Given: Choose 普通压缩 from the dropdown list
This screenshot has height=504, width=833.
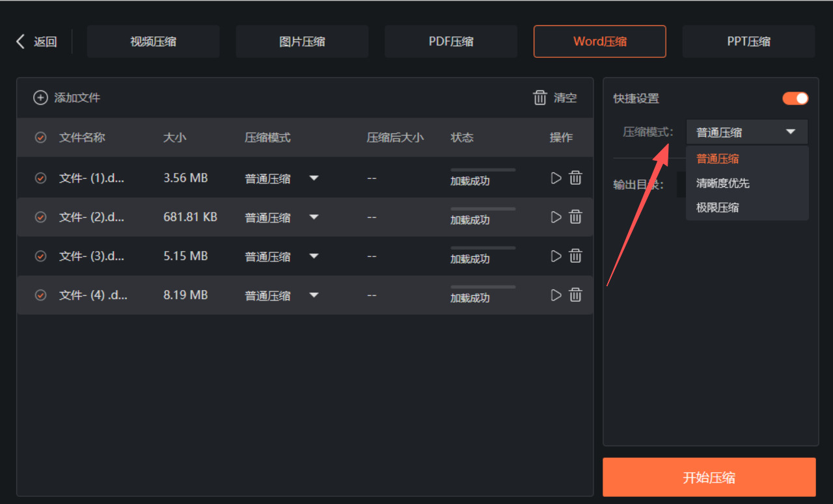Looking at the screenshot, I should 717,159.
